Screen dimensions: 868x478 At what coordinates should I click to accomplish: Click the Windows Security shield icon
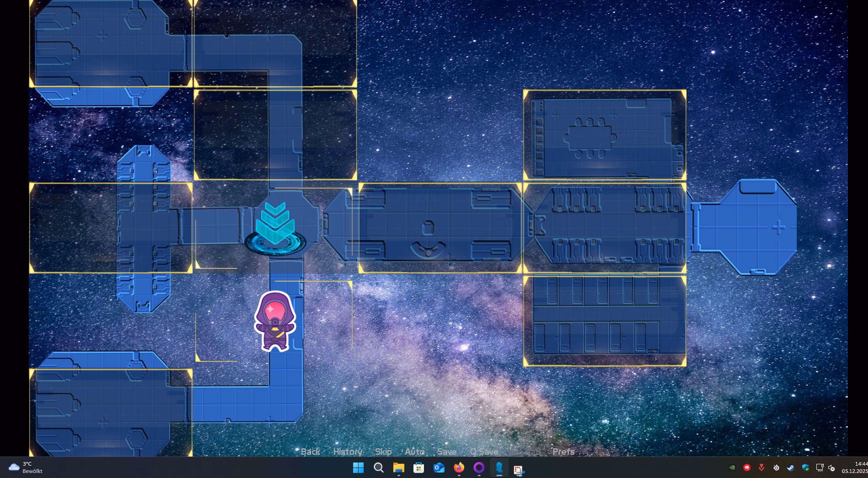[x=805, y=467]
